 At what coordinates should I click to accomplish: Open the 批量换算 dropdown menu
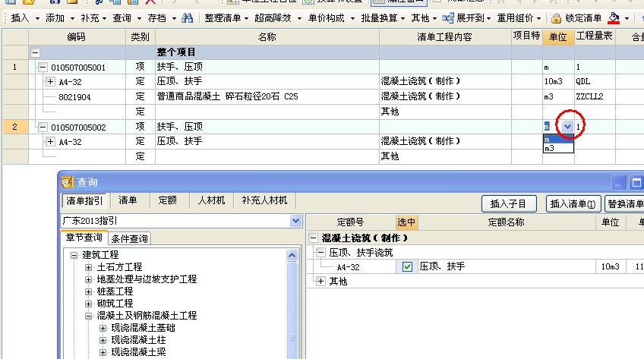tap(383, 18)
